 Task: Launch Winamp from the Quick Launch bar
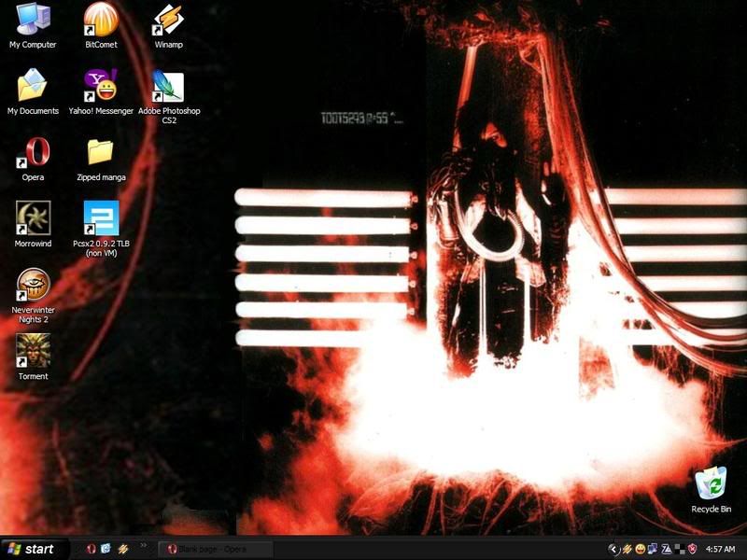(x=123, y=549)
